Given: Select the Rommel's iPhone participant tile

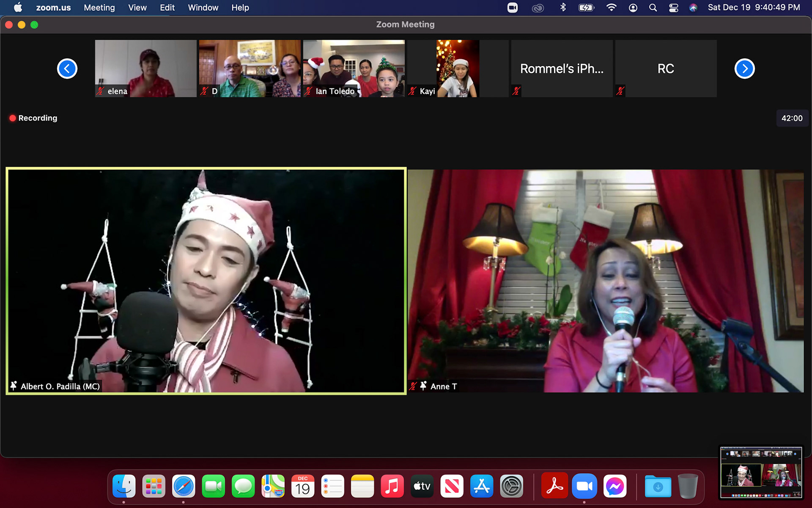Looking at the screenshot, I should coord(562,69).
